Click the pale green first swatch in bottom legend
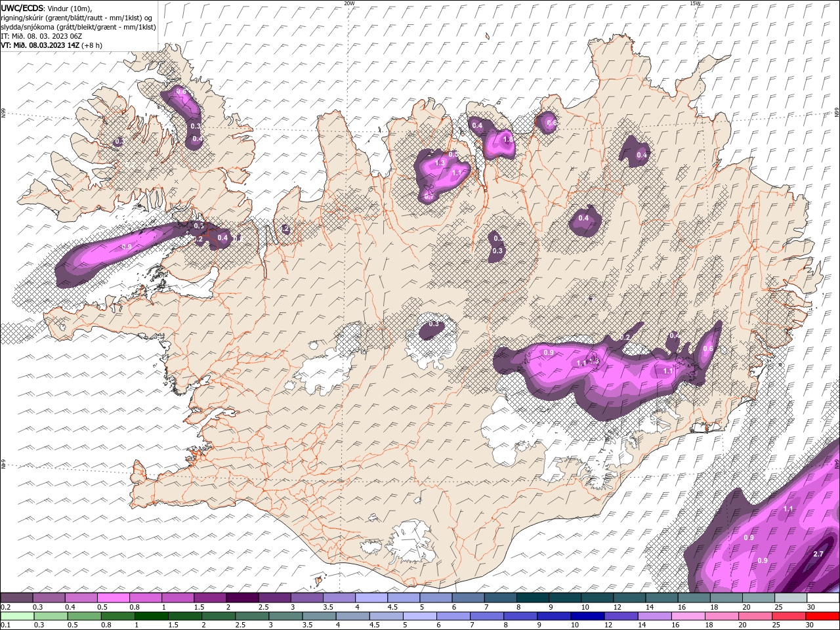This screenshot has width=840, height=630. (x=17, y=616)
